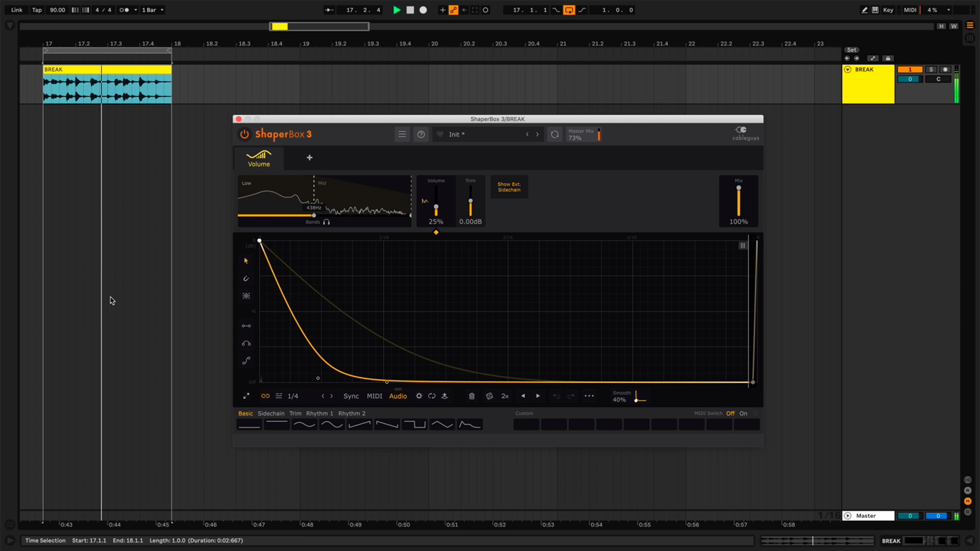Open the Rhythm 1 waves tab
The image size is (980, 551).
(319, 413)
